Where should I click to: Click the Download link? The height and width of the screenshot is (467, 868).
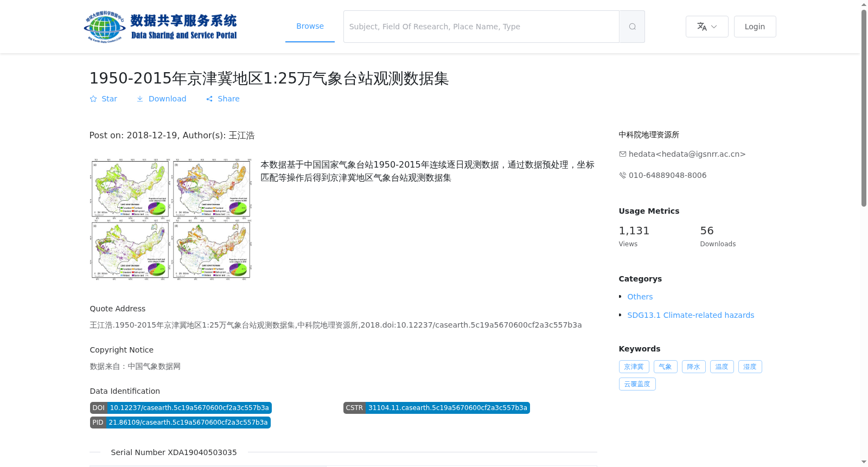tap(167, 99)
